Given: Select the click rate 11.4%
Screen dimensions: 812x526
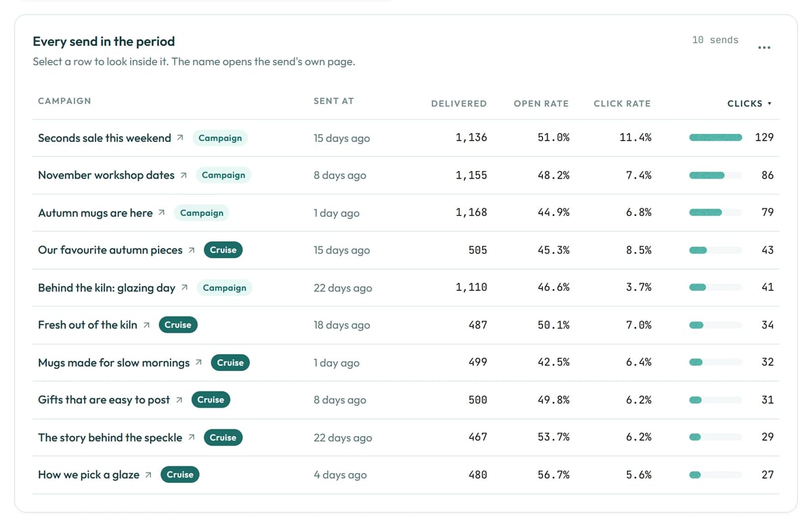Looking at the screenshot, I should tap(635, 138).
